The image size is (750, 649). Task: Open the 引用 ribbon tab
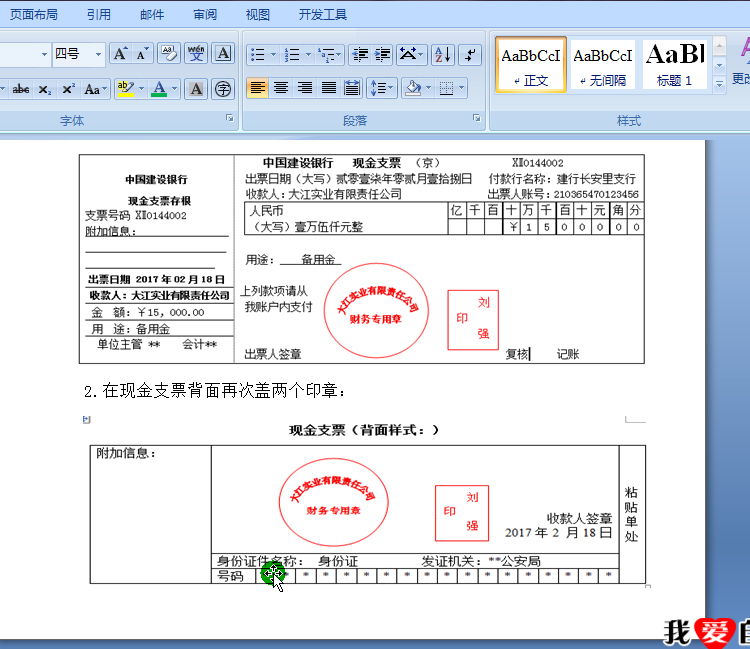point(99,15)
